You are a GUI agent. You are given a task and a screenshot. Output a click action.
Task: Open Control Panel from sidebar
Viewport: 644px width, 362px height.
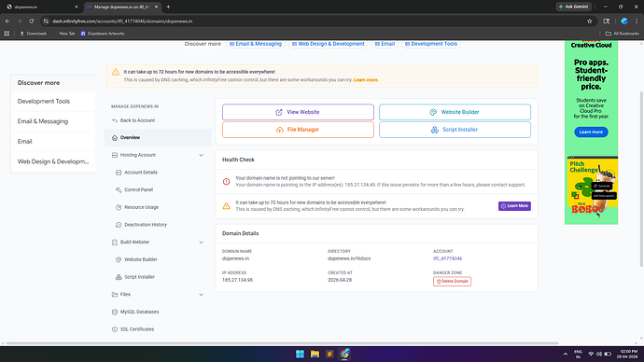(x=138, y=189)
